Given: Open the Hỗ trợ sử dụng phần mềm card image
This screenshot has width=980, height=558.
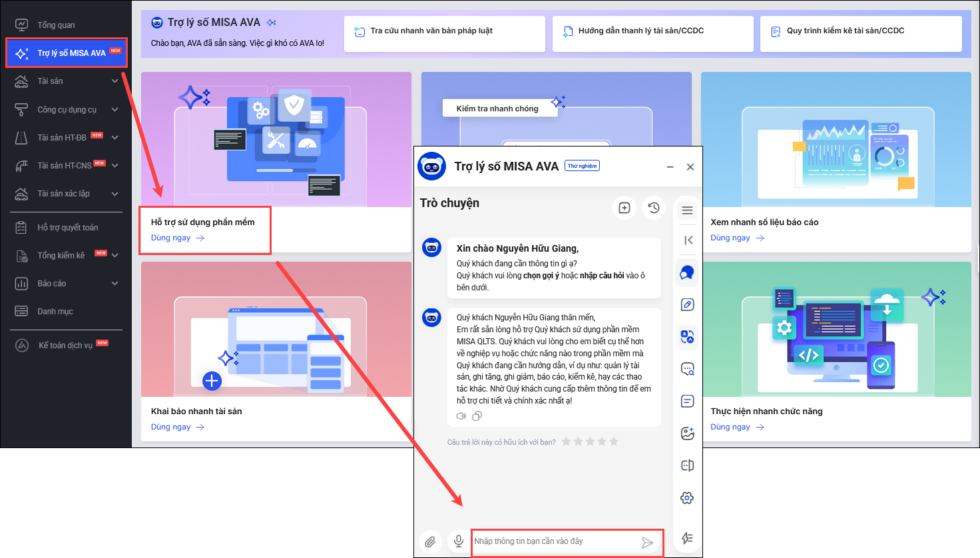Looking at the screenshot, I should [276, 139].
